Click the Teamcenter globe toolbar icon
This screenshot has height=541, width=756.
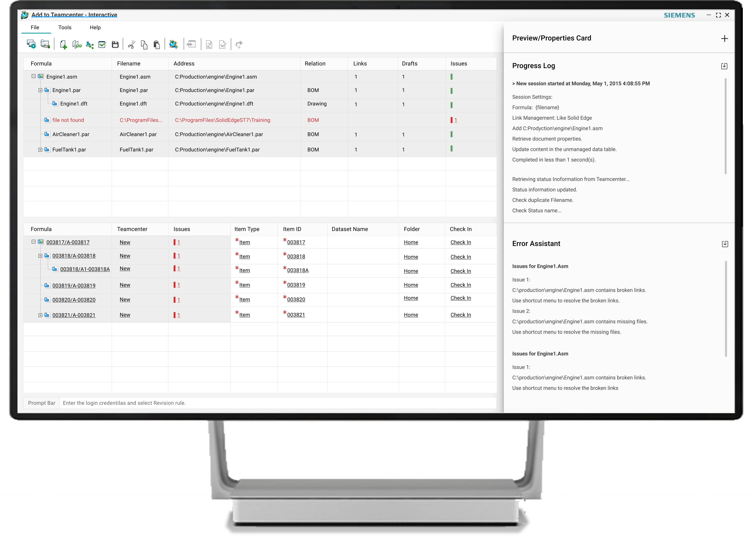coord(173,44)
